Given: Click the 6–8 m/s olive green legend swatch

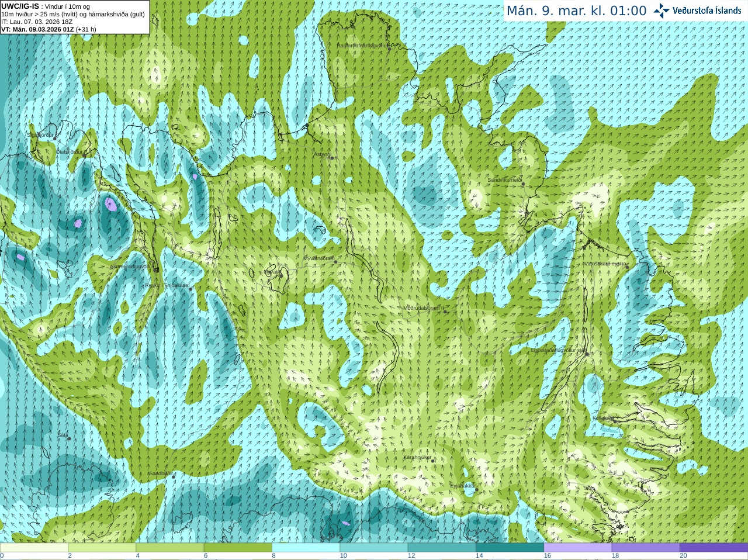Looking at the screenshot, I should click(238, 548).
